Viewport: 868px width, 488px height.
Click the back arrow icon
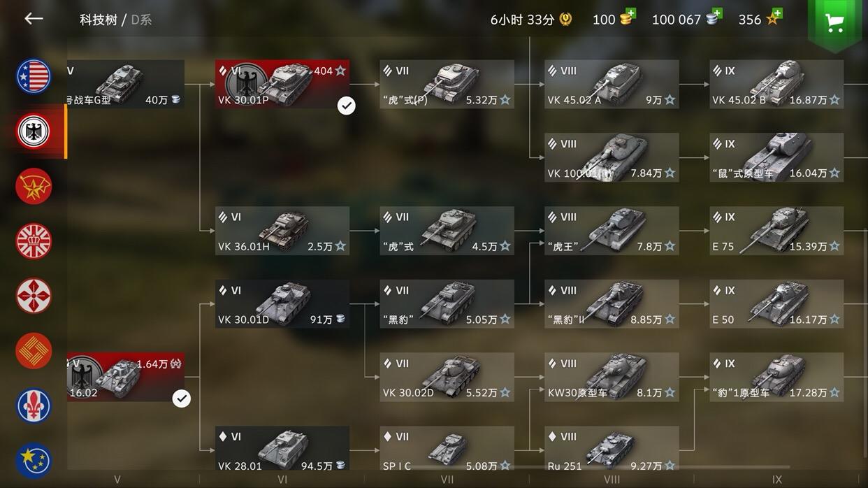(34, 19)
